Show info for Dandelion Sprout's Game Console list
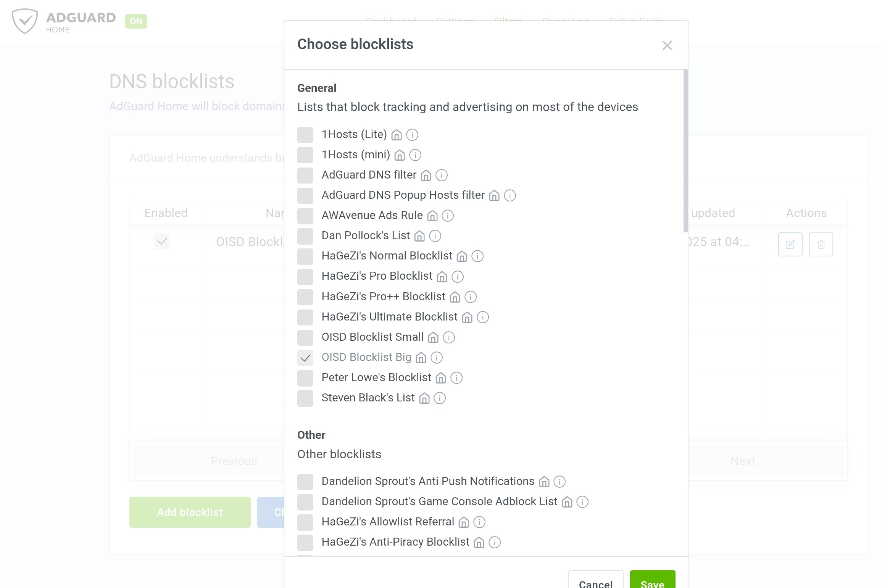 pos(582,502)
